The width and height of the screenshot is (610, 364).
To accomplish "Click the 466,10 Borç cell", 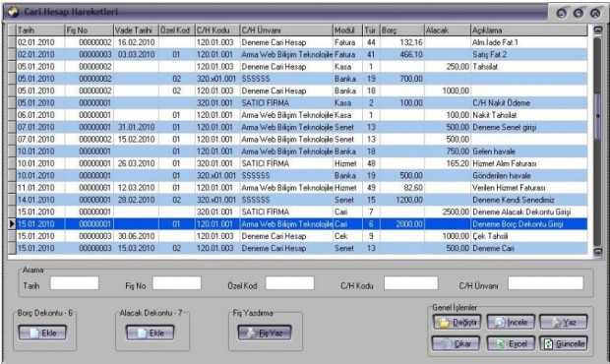I will (401, 54).
